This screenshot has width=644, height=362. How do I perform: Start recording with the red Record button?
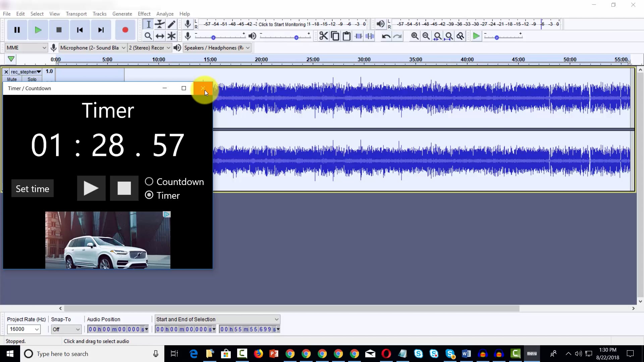click(125, 30)
